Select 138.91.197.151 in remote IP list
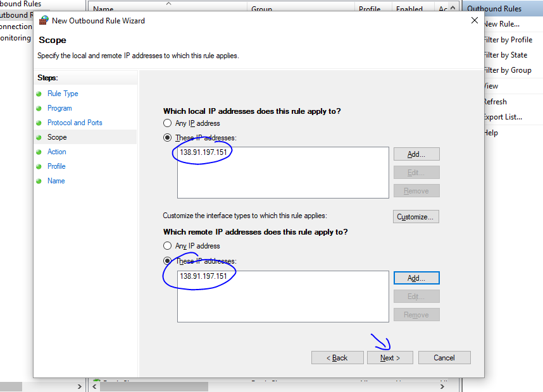 203,276
